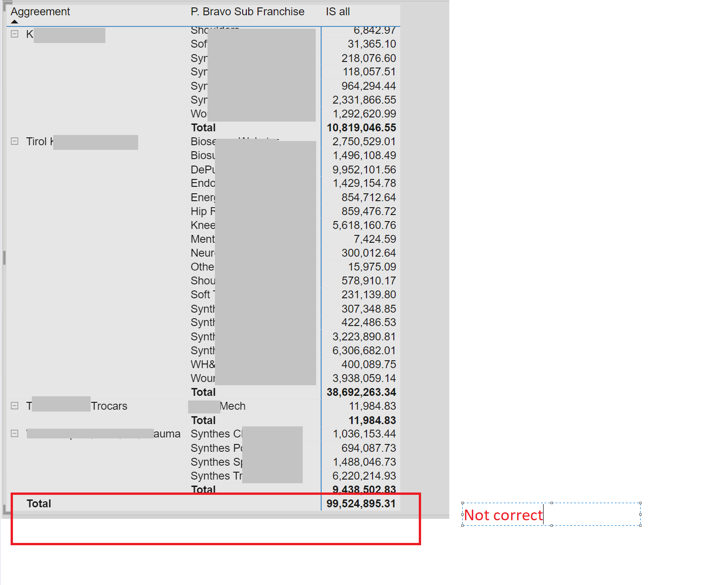Select the value 6,306,682.01
Image resolution: width=728 pixels, height=585 pixels.
(364, 351)
